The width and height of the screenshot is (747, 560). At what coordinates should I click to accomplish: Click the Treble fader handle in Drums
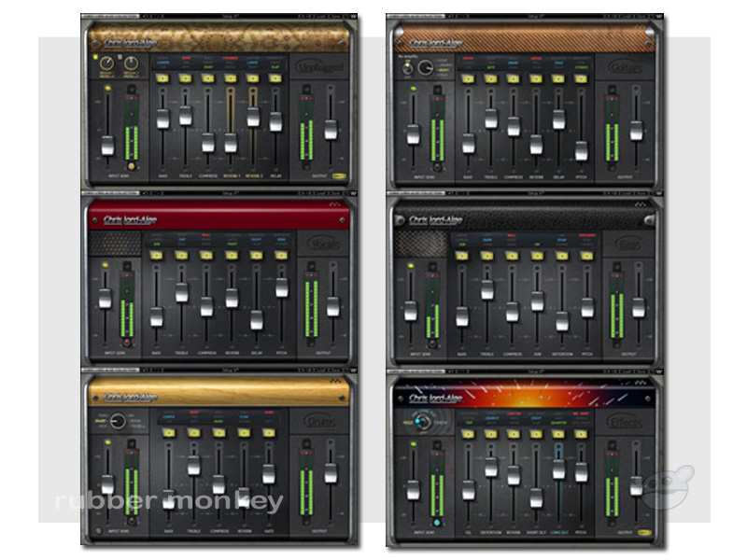(x=193, y=465)
